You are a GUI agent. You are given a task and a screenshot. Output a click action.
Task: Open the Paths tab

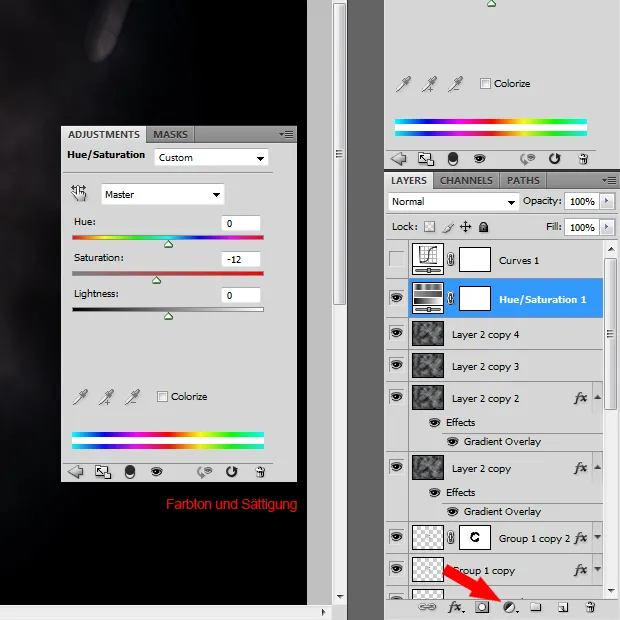(523, 181)
